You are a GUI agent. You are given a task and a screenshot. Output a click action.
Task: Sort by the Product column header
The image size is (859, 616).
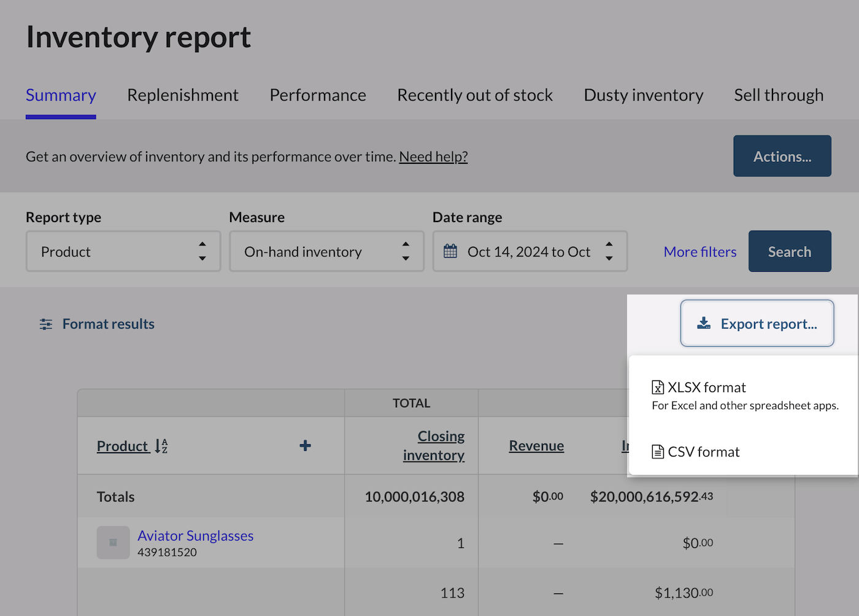123,446
